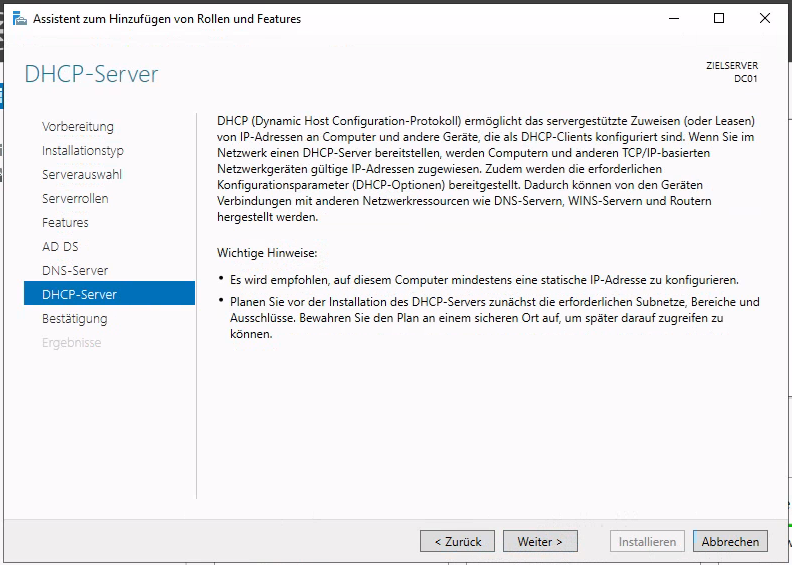Go to the Bestätigung step

coord(75,319)
